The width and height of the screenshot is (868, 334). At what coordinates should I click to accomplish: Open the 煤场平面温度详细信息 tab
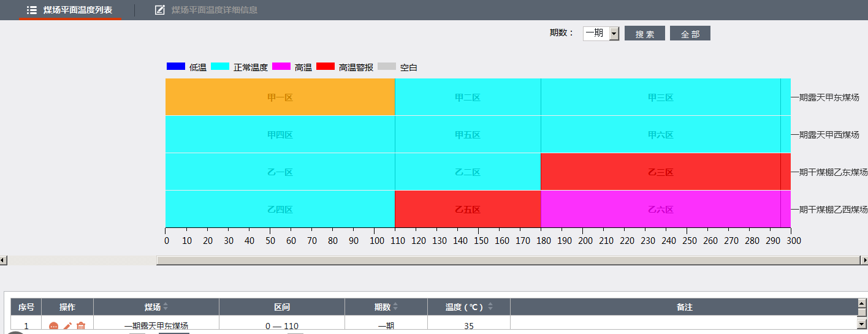pyautogui.click(x=214, y=10)
